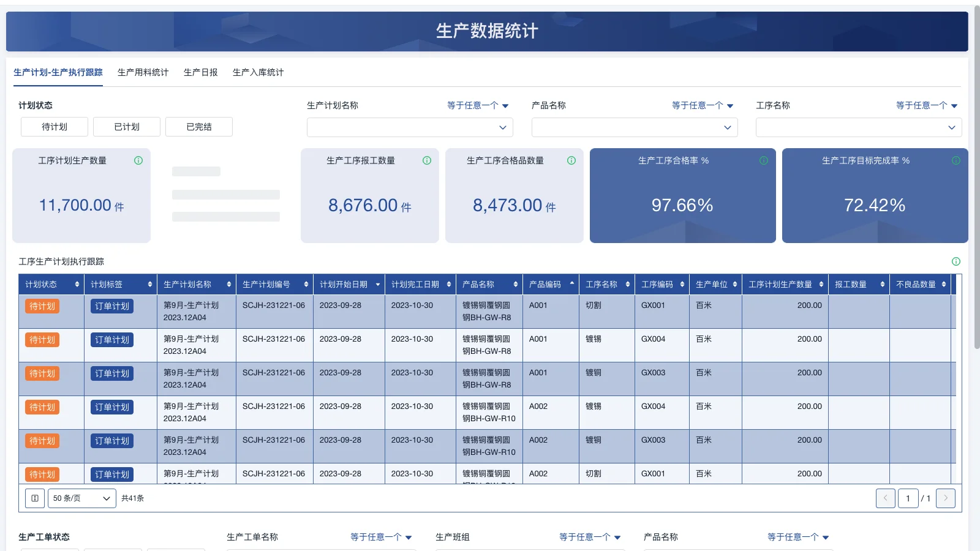Expand the 产品名称 filter dropdown
980x551 pixels.
coord(635,127)
